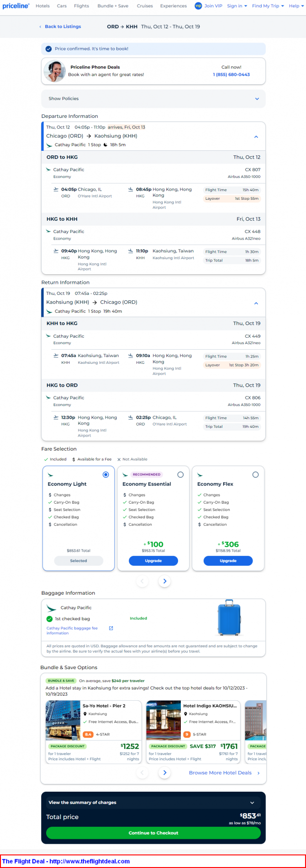This screenshot has height=868, width=306.
Task: Open the Bundle + Save menu item
Action: (113, 6)
